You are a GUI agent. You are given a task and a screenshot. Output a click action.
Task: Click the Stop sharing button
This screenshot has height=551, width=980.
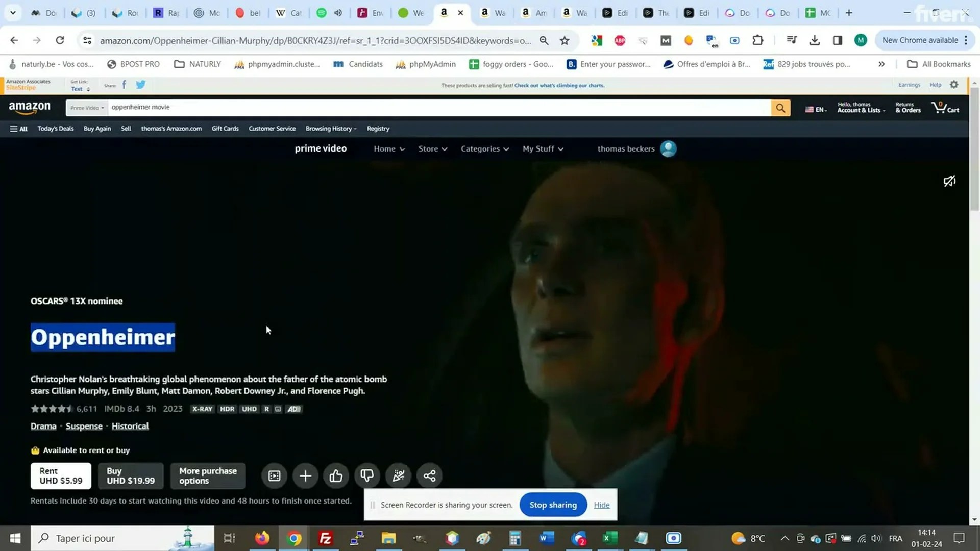coord(553,505)
